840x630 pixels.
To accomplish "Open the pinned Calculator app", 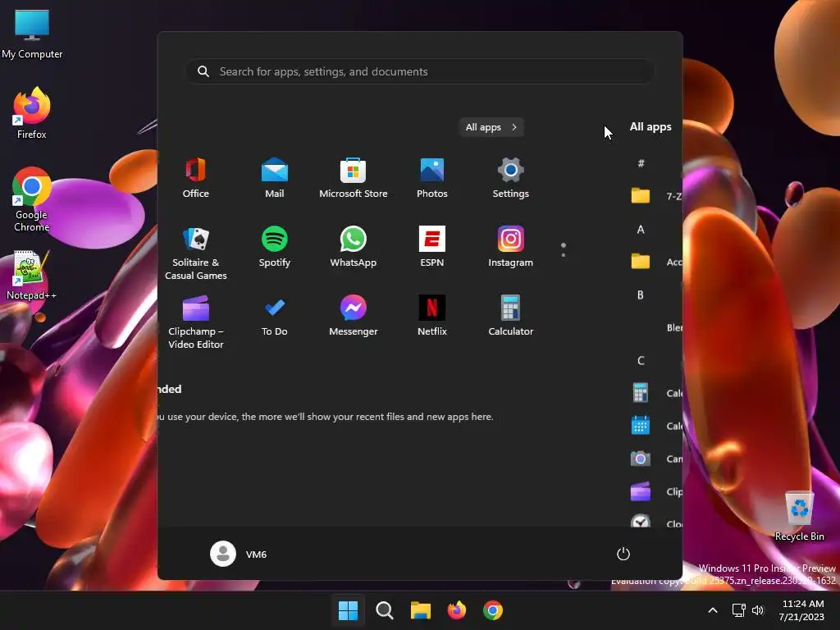I will (x=510, y=316).
